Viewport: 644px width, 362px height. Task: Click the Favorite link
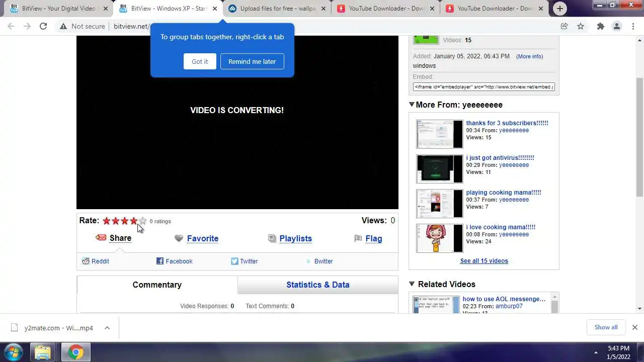[203, 238]
